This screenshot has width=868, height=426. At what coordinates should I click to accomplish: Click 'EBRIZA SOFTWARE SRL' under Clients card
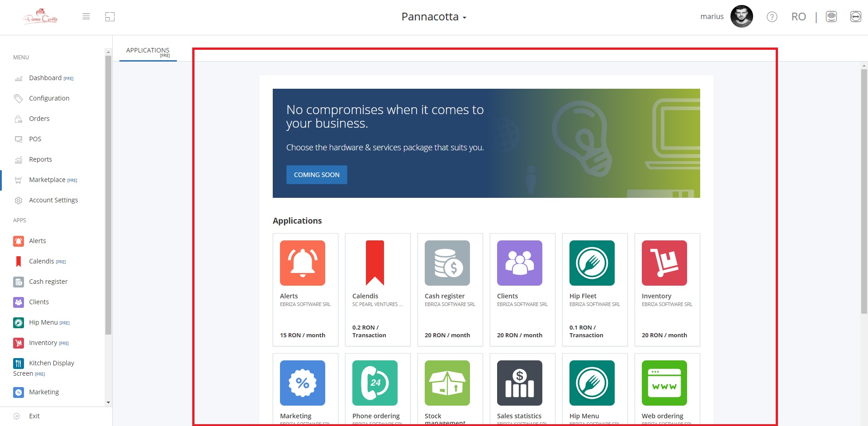tap(522, 305)
